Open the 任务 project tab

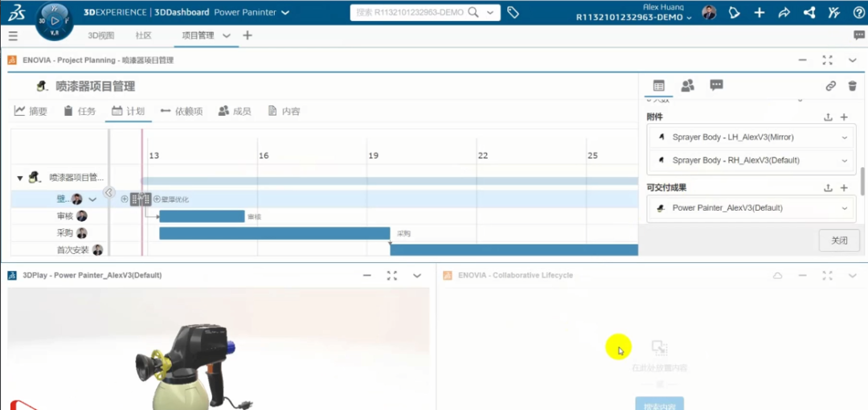pyautogui.click(x=79, y=111)
